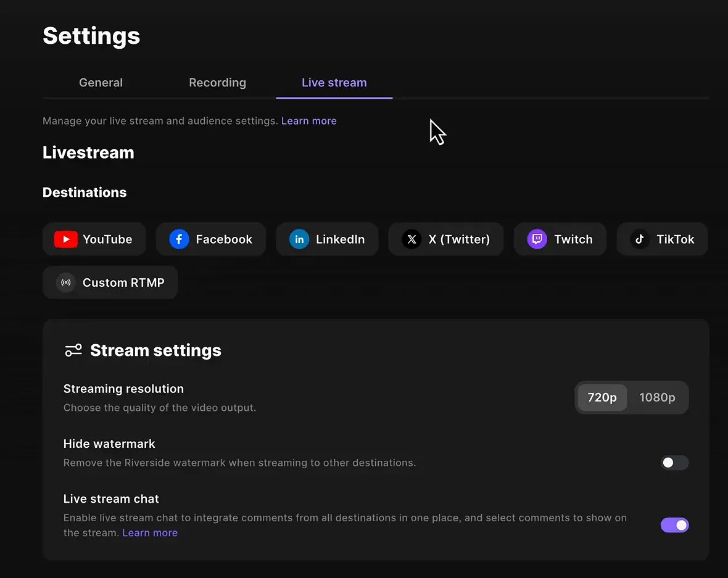Image resolution: width=728 pixels, height=578 pixels.
Task: Add a Custom RTMP destination
Action: [110, 283]
